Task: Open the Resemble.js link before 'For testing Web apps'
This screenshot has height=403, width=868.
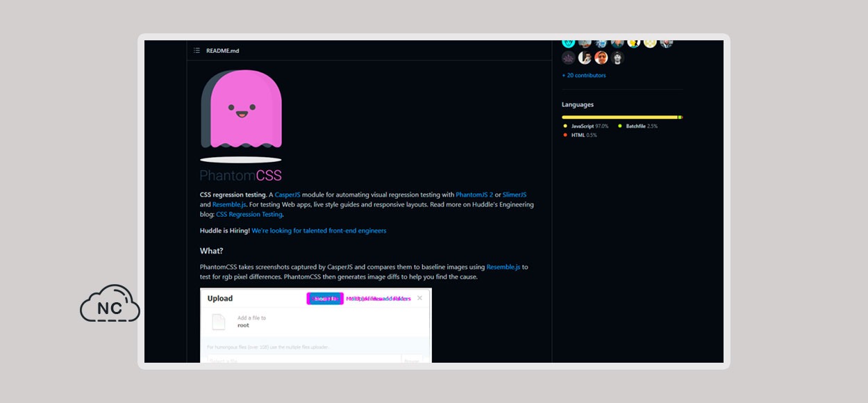Action: tap(230, 205)
